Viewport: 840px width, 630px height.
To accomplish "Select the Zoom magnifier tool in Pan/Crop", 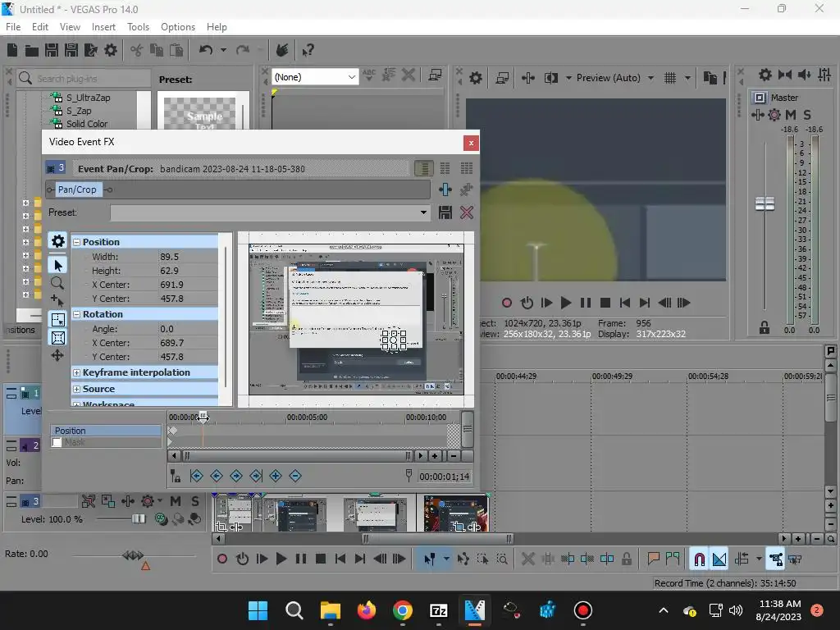I will 57,283.
